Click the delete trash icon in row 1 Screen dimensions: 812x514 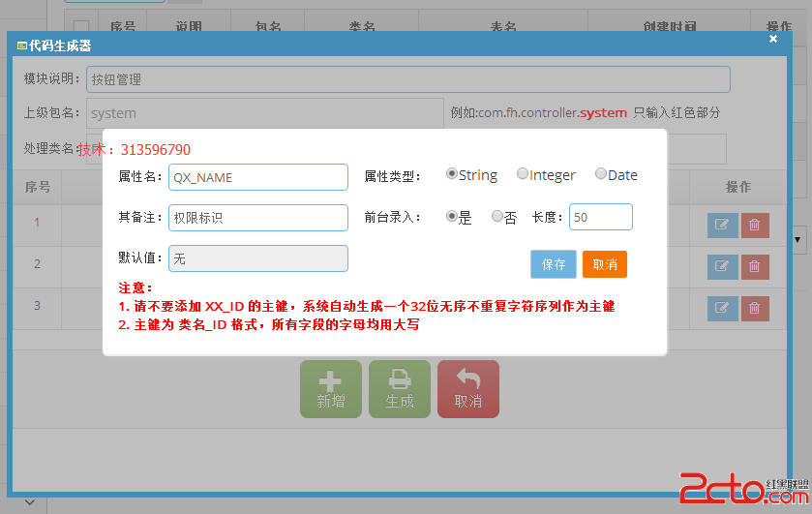click(755, 226)
